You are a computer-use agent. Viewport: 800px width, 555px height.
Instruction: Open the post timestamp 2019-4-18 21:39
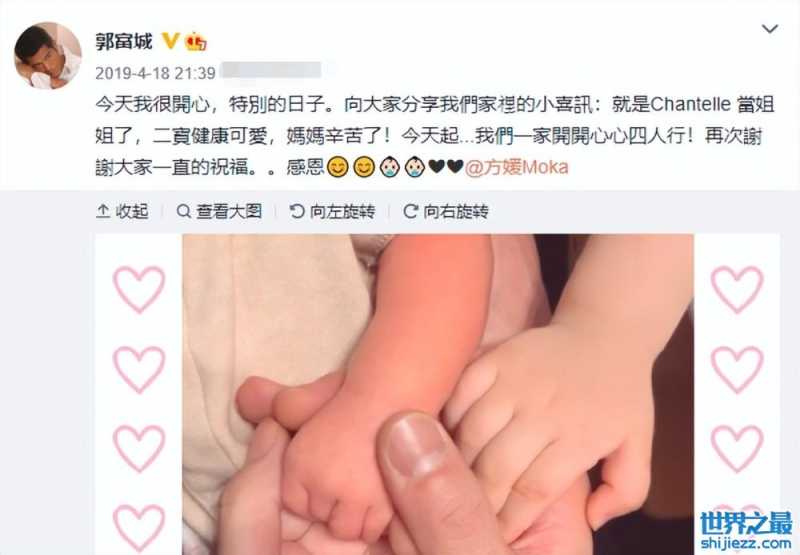(155, 73)
